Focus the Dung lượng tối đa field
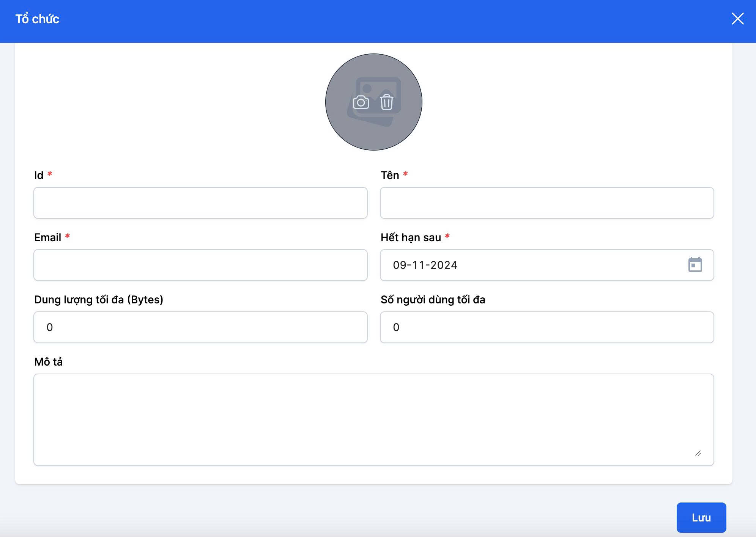 point(200,327)
